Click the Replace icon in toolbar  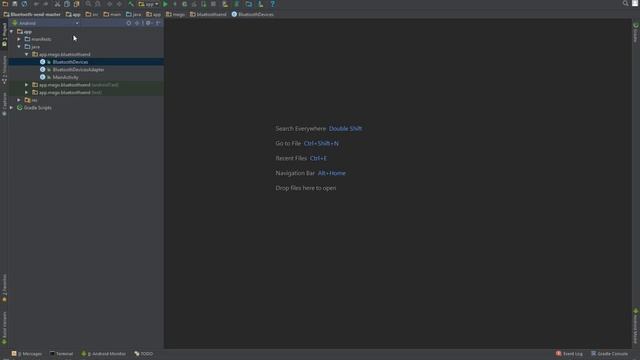(98, 4)
